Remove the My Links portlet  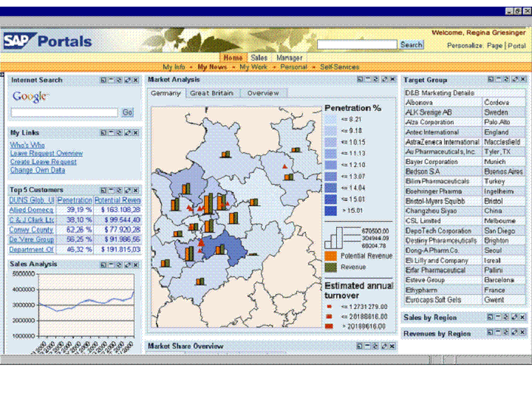coord(135,133)
